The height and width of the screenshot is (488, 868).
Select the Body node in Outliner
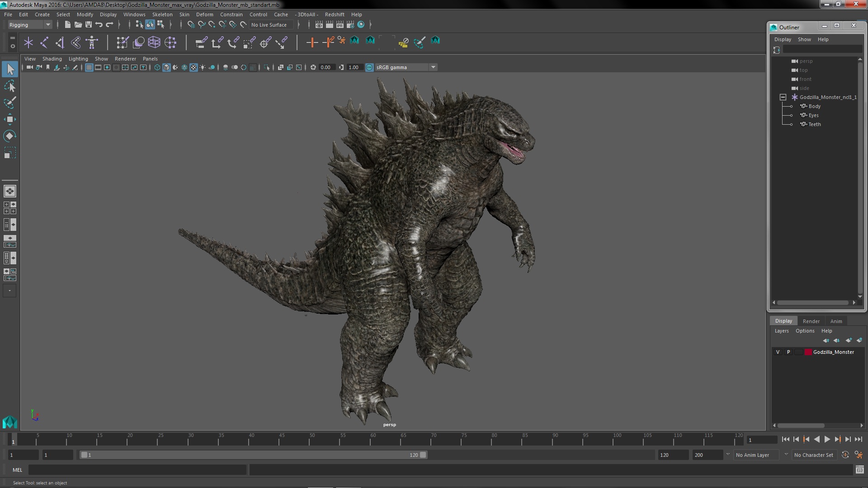[x=814, y=106]
